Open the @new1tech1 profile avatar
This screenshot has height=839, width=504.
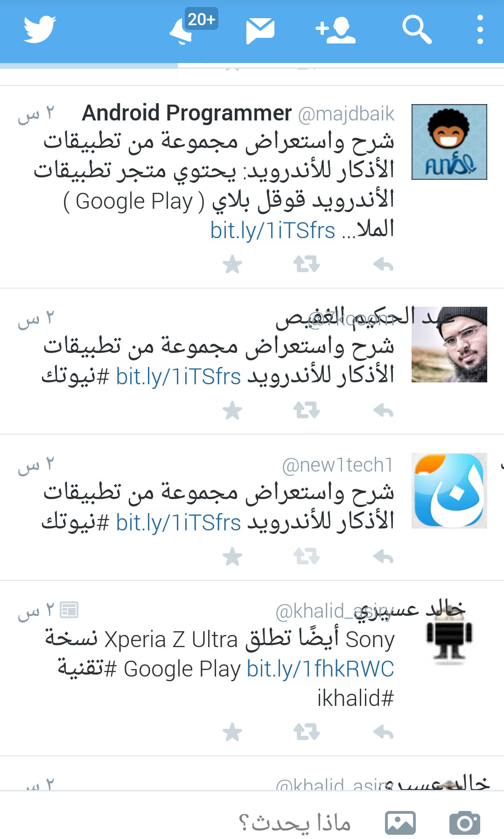tap(449, 491)
